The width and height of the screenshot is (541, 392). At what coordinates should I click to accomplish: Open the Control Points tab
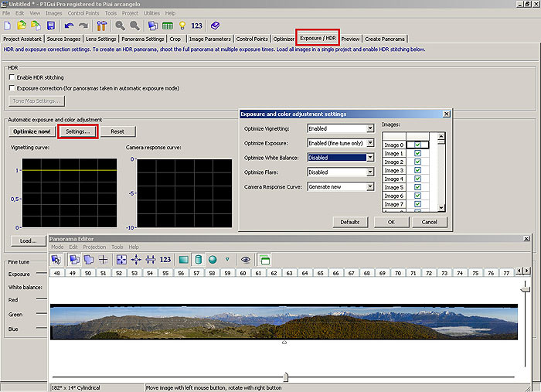(x=252, y=39)
